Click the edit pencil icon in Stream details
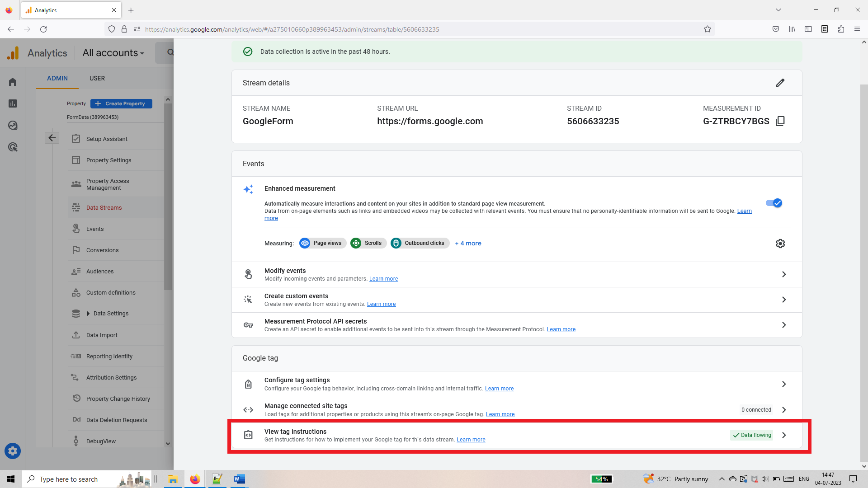Viewport: 868px width, 488px height. click(780, 83)
